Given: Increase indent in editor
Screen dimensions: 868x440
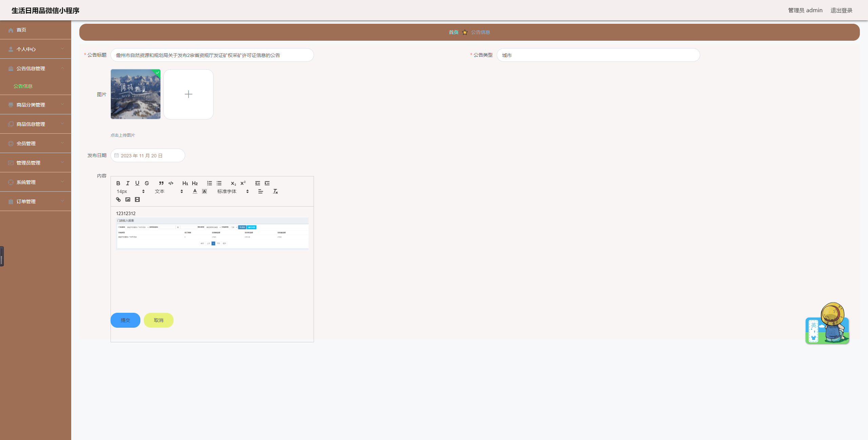Looking at the screenshot, I should click(x=267, y=183).
